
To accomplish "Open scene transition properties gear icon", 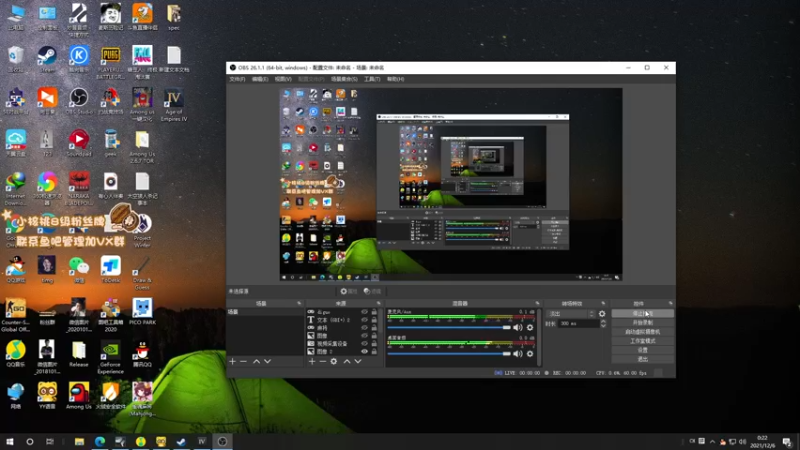I will [602, 314].
